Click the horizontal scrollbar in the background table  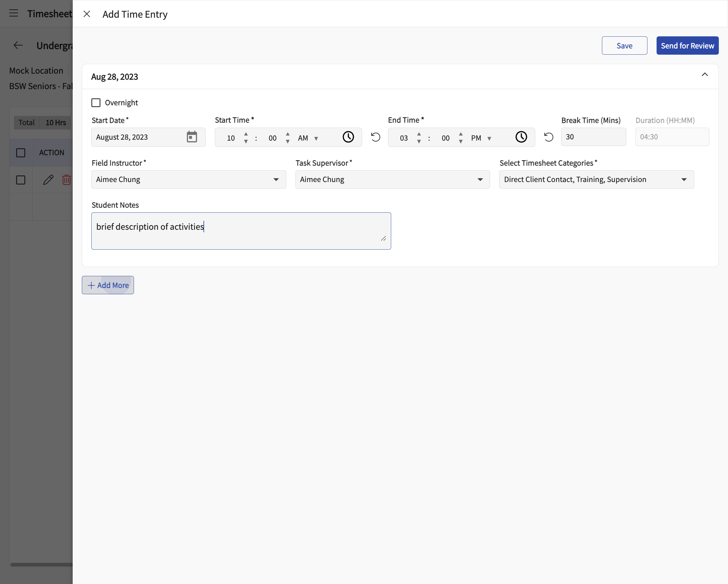tap(41, 564)
